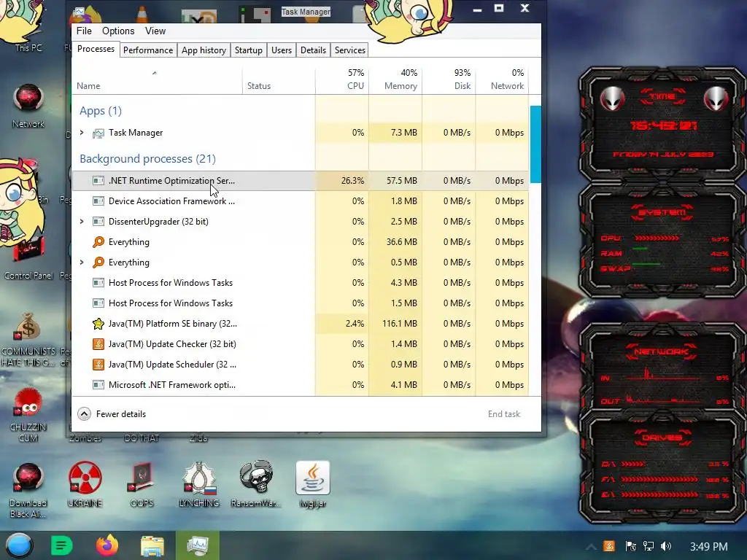This screenshot has width=747, height=560.
Task: Select the Processes tab
Action: click(96, 49)
